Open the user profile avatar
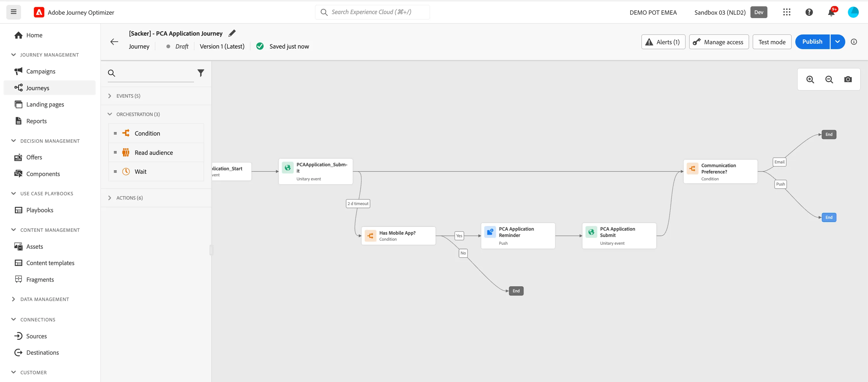868x382 pixels. coord(853,12)
